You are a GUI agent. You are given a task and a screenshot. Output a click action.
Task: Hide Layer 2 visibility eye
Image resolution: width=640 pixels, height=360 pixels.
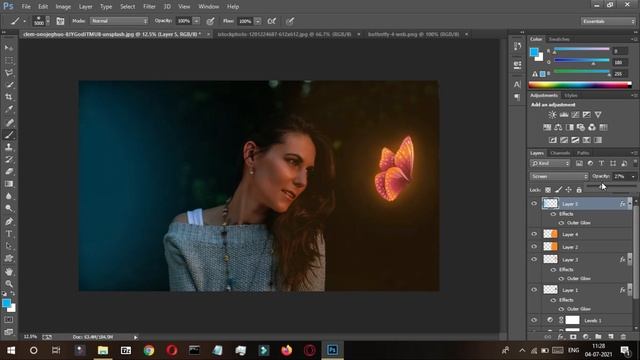click(x=534, y=247)
